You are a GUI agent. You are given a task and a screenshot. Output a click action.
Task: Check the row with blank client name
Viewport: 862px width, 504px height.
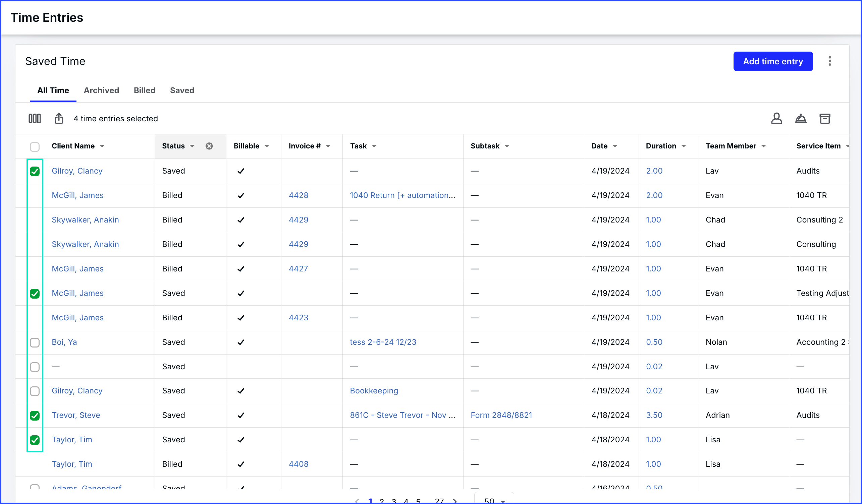click(x=35, y=367)
